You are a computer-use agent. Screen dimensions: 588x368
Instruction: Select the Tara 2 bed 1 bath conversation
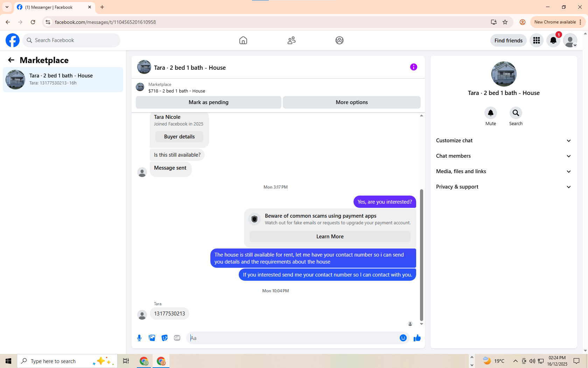pos(63,80)
